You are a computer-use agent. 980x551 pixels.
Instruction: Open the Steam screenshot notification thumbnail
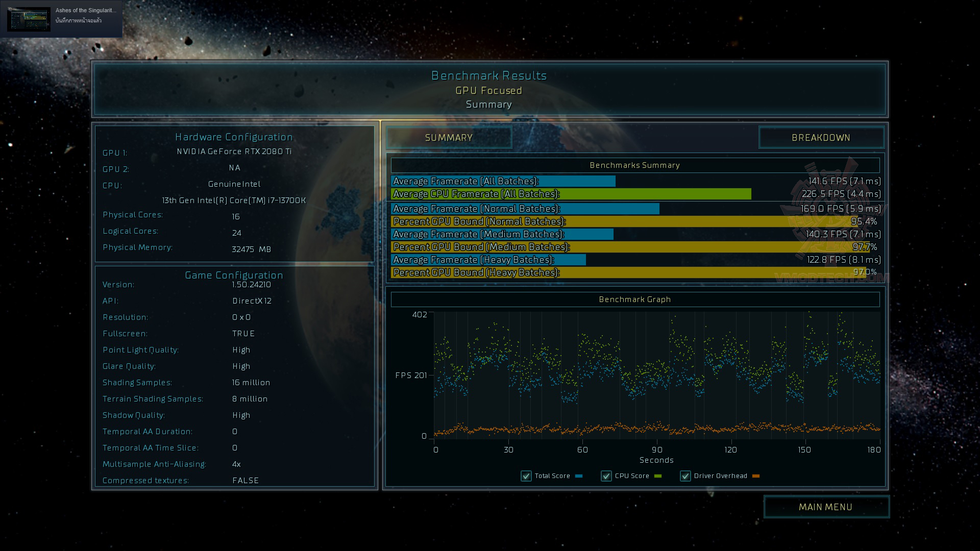(29, 19)
